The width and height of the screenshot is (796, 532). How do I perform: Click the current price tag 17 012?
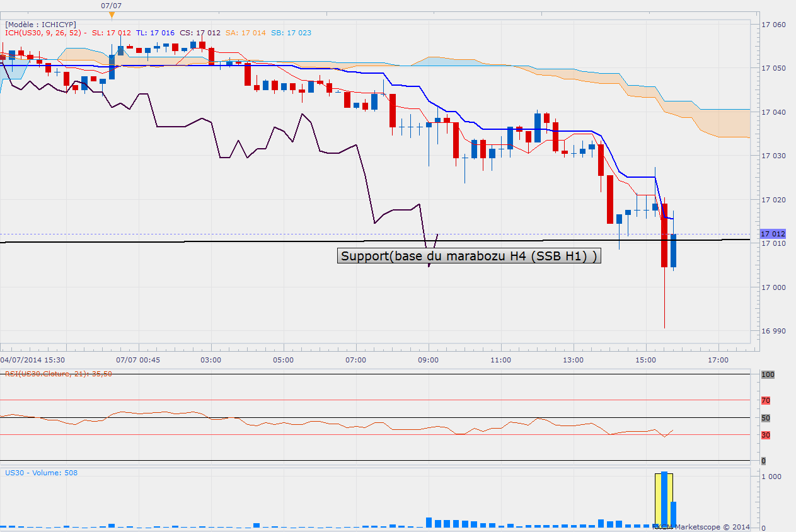pos(773,234)
